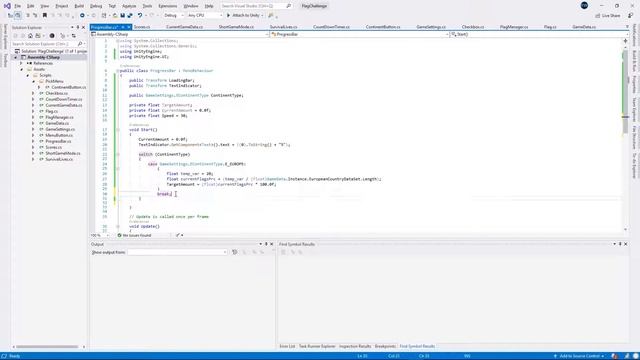Image resolution: width=640 pixels, height=360 pixels.
Task: Switch to the CurrentGameData.cs tab
Action: tap(184, 27)
